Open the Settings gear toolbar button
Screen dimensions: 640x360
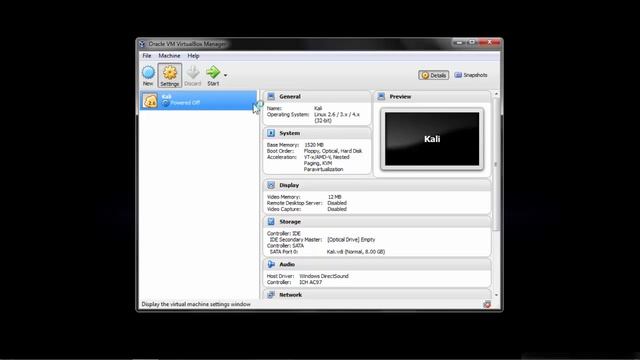click(170, 76)
